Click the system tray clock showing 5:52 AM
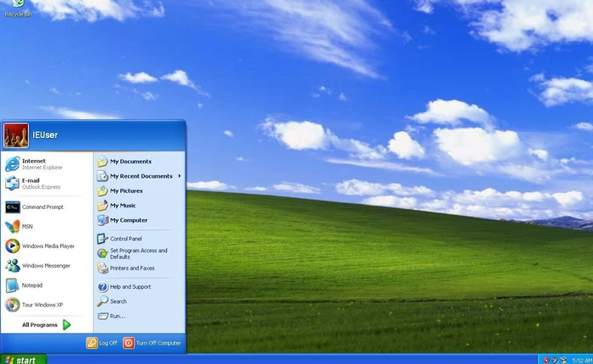Viewport: 593px width, 364px height. [x=582, y=361]
